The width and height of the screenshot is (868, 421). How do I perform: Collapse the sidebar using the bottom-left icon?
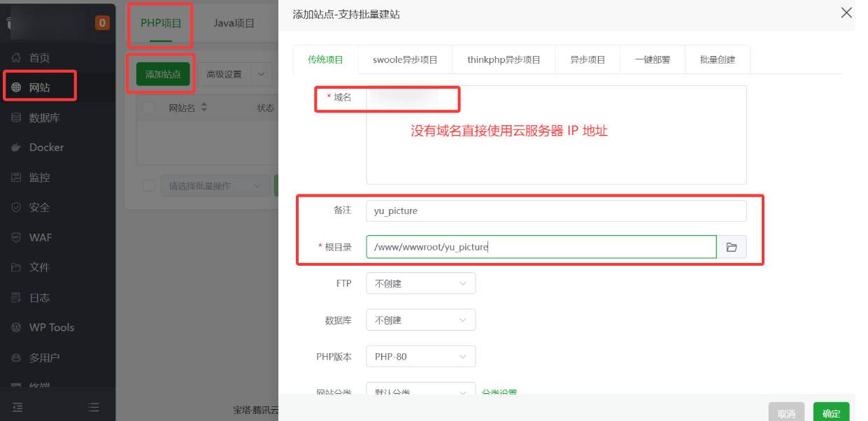17,407
